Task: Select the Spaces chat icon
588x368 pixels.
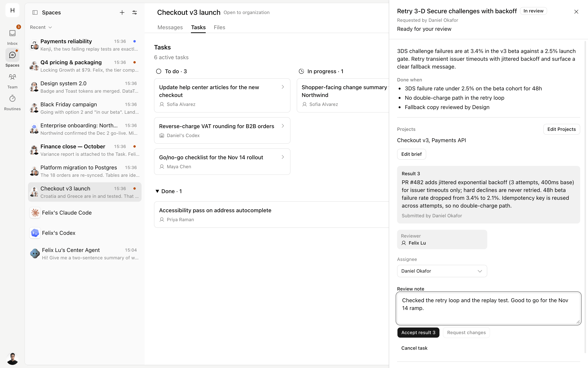Action: click(x=12, y=55)
